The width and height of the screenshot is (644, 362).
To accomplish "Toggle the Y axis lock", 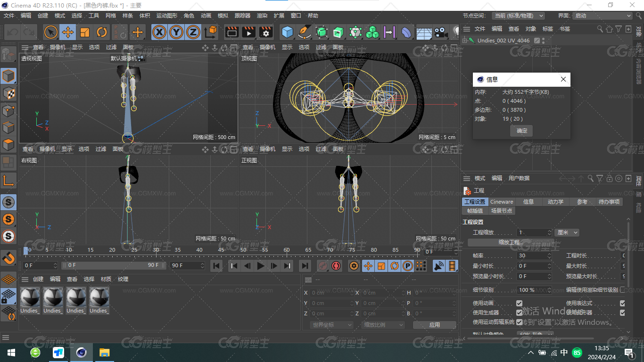I will (x=176, y=33).
